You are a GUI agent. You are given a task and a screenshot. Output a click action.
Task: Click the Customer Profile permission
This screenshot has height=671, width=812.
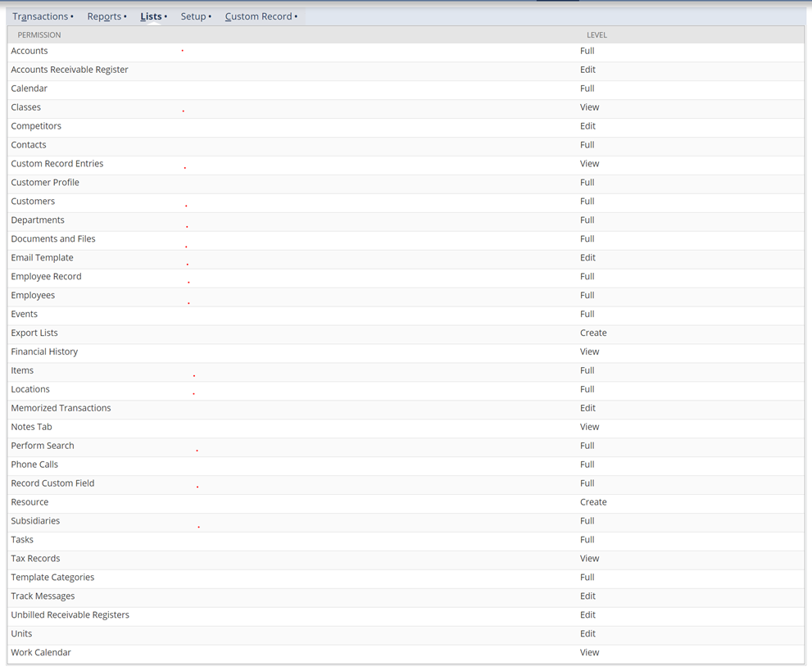pyautogui.click(x=45, y=182)
